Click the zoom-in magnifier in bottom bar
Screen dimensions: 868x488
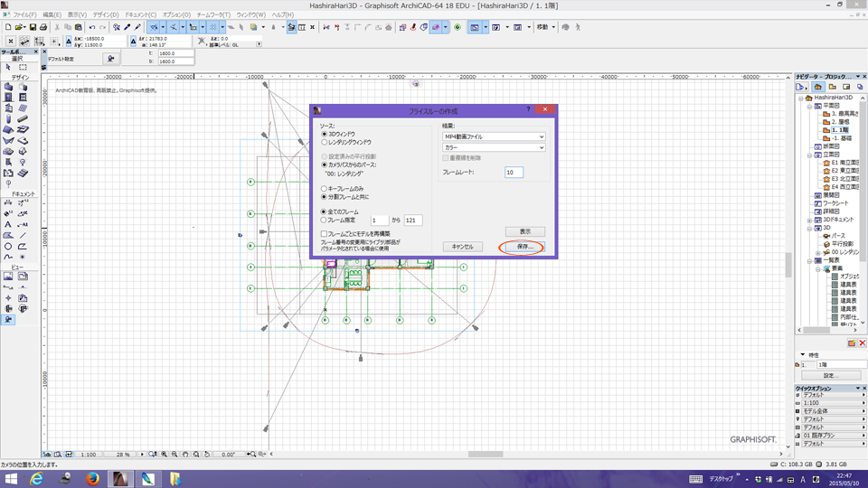click(x=164, y=455)
